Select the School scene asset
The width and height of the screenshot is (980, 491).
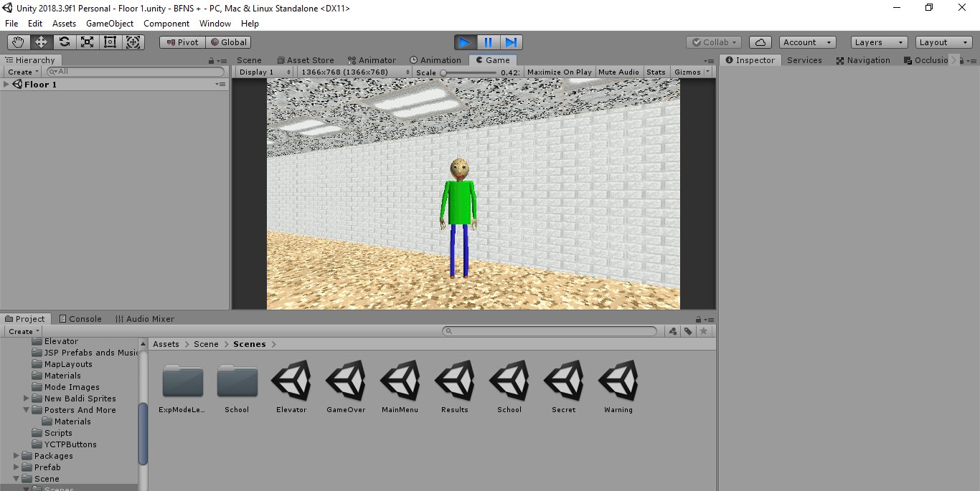pos(509,388)
